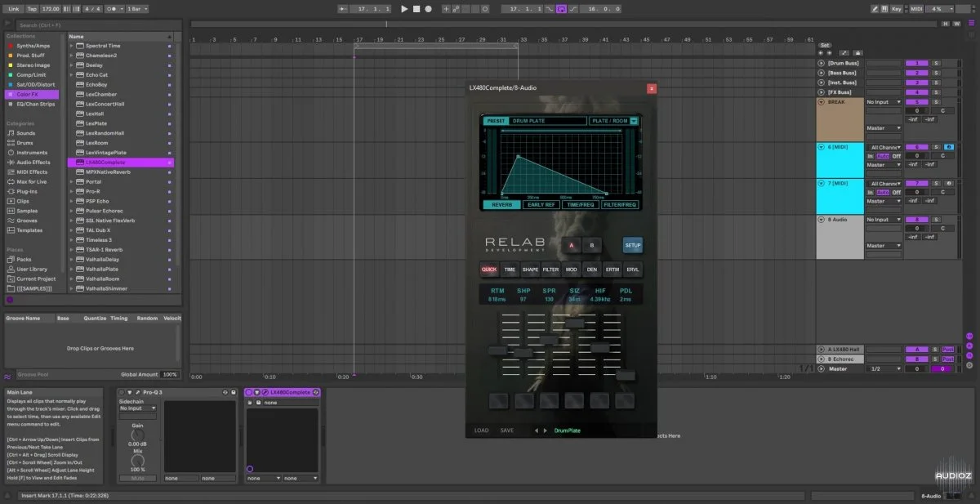Viewport: 980px width, 504px height.
Task: Select ValhallaShimmer in the browser list
Action: pyautogui.click(x=120, y=288)
